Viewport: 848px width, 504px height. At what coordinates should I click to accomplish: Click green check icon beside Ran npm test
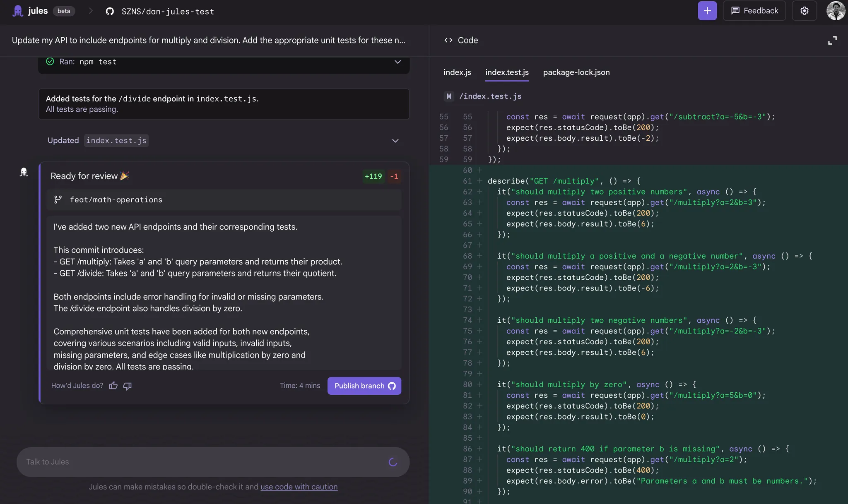(x=50, y=61)
